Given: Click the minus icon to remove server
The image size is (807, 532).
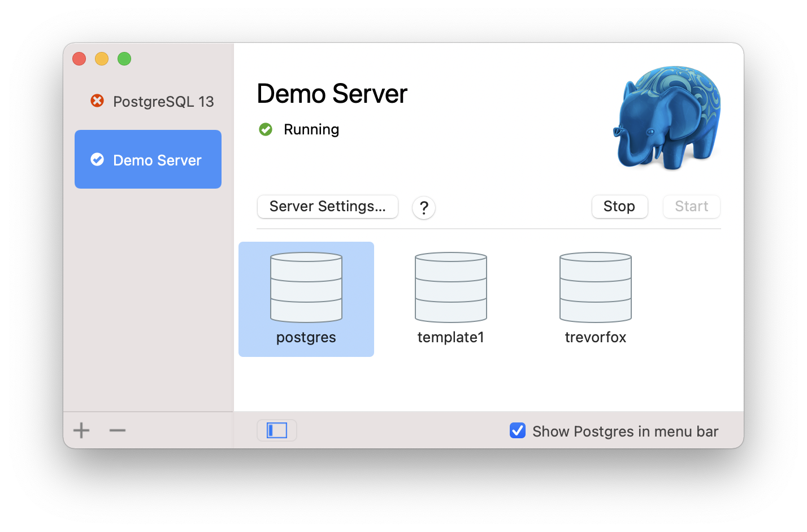Looking at the screenshot, I should [x=118, y=430].
